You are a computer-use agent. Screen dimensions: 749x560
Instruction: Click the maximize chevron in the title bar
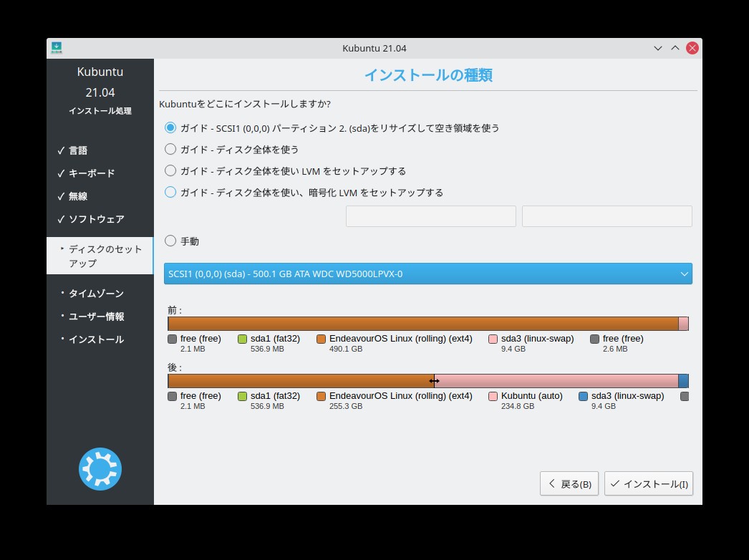(675, 48)
